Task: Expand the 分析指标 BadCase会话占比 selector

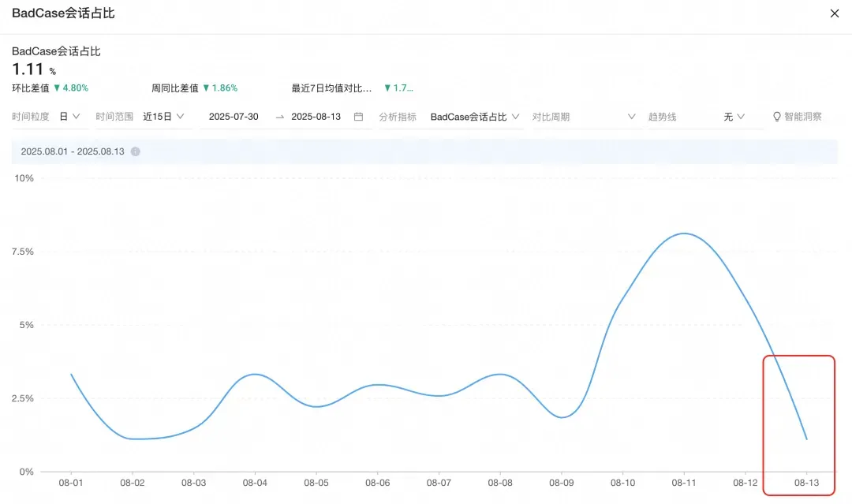Action: 476,117
